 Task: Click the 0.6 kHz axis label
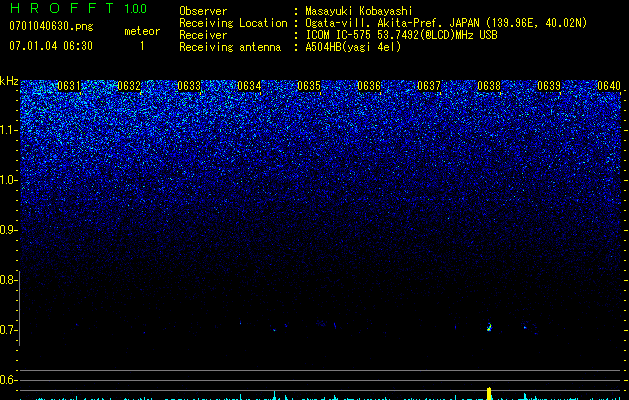(8, 380)
